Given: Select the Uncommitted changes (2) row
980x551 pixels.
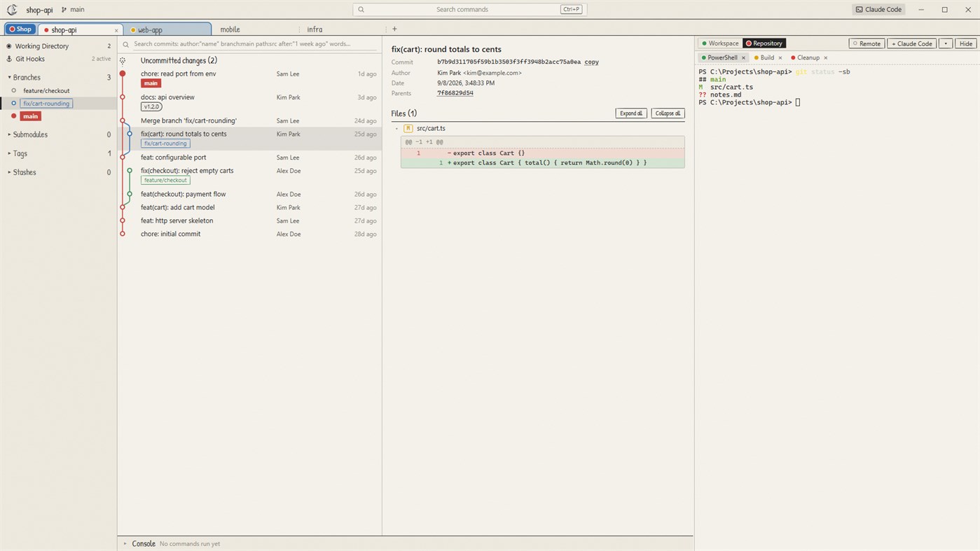Looking at the screenshot, I should click(x=249, y=60).
